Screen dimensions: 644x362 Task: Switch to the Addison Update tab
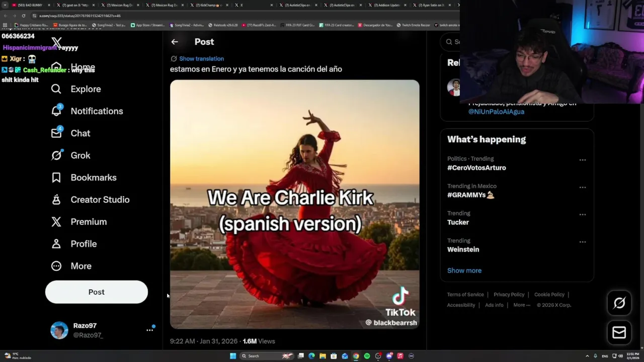pyautogui.click(x=389, y=5)
